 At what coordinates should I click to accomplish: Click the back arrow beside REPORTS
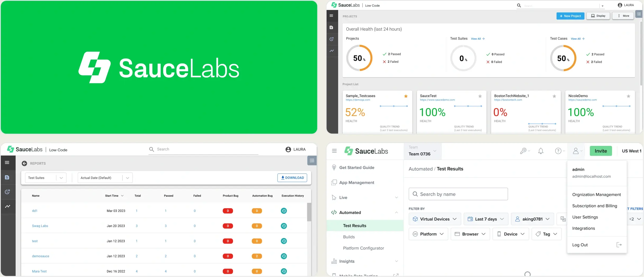pyautogui.click(x=24, y=163)
